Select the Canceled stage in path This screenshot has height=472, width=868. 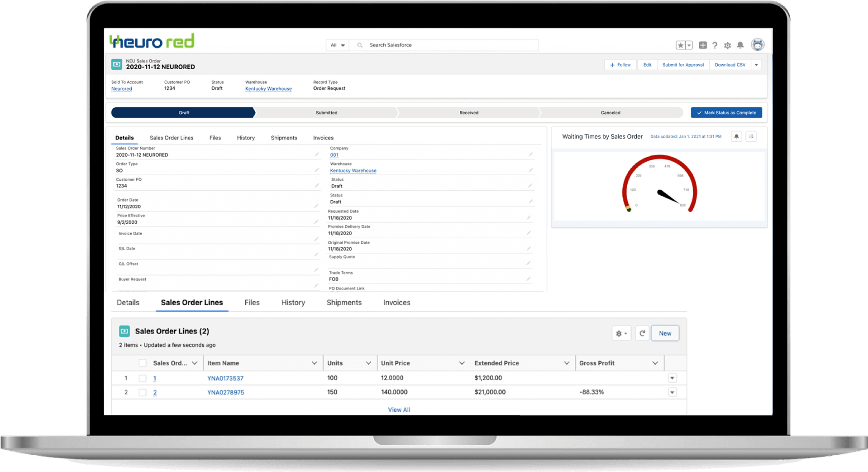pyautogui.click(x=610, y=113)
